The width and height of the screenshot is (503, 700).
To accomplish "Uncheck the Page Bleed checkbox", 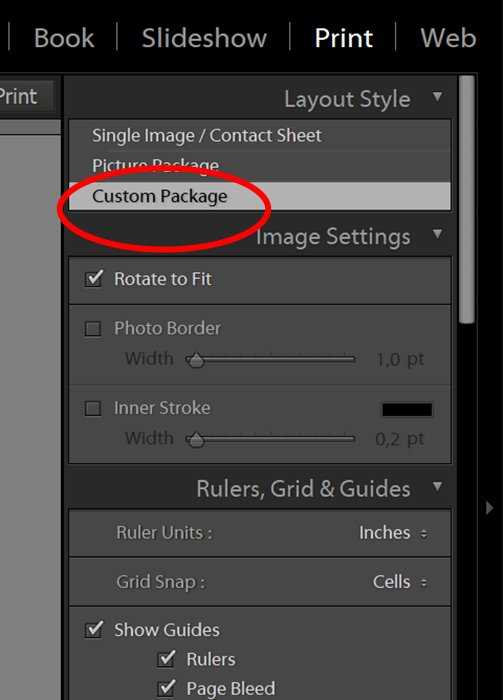I will pyautogui.click(x=166, y=688).
